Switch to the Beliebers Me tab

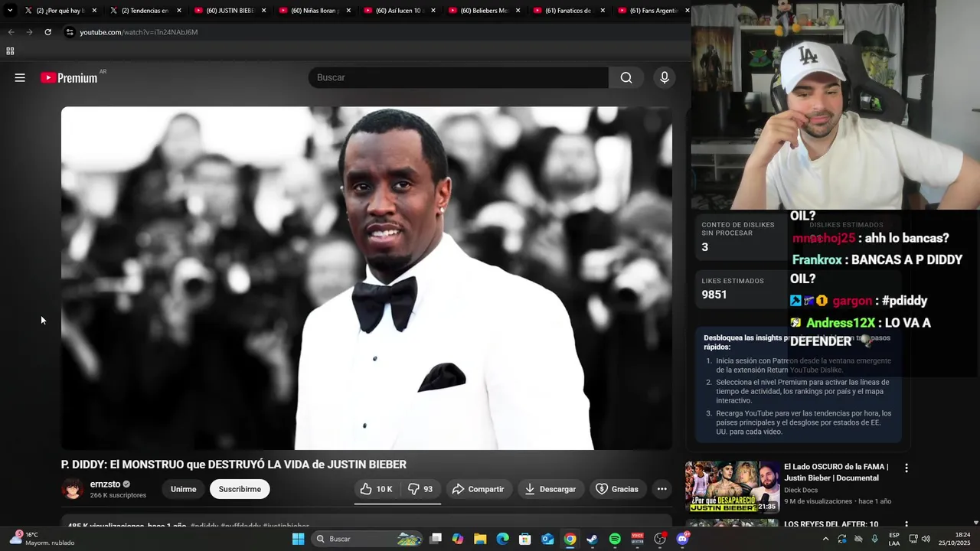click(484, 11)
